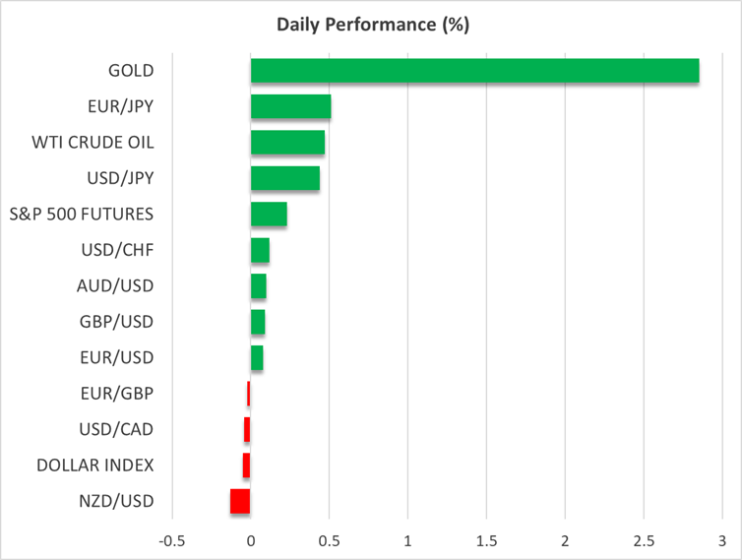The image size is (742, 560).
Task: Click the EUR/GBP category label
Action: 116,394
